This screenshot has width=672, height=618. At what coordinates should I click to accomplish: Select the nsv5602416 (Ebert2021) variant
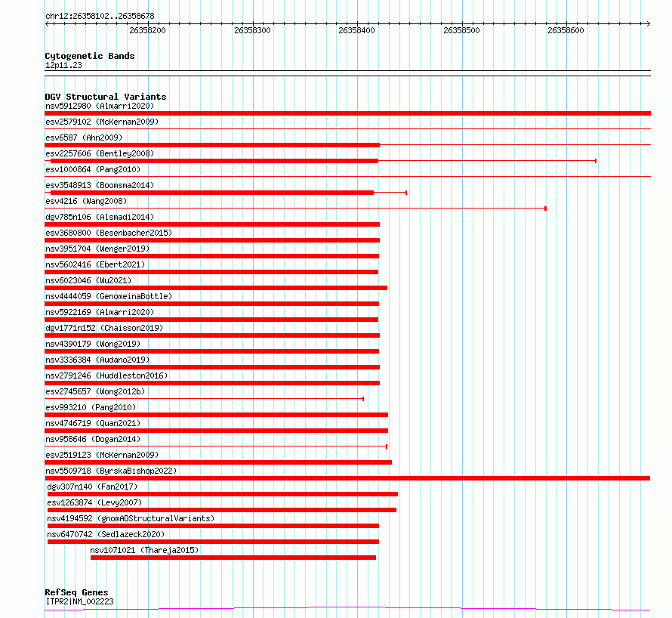[95, 264]
